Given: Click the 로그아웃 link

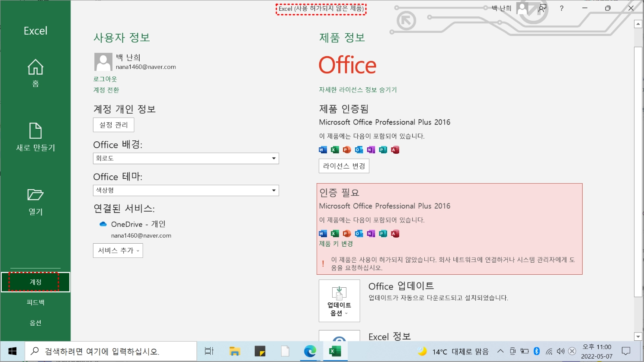Looking at the screenshot, I should 105,79.
